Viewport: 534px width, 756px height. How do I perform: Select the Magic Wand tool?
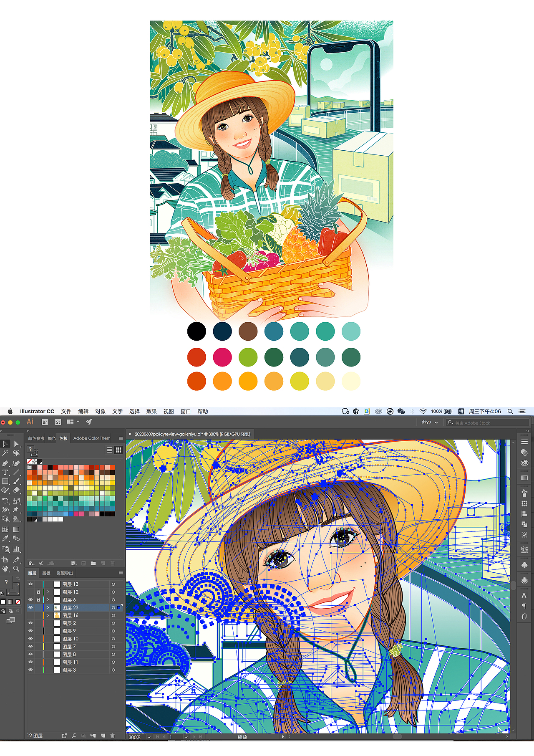coord(5,453)
